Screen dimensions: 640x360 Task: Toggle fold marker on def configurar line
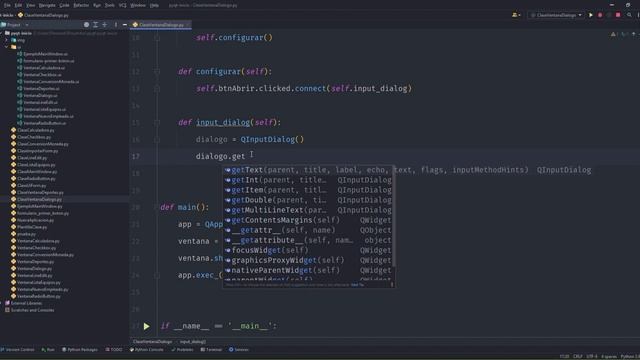pos(157,71)
